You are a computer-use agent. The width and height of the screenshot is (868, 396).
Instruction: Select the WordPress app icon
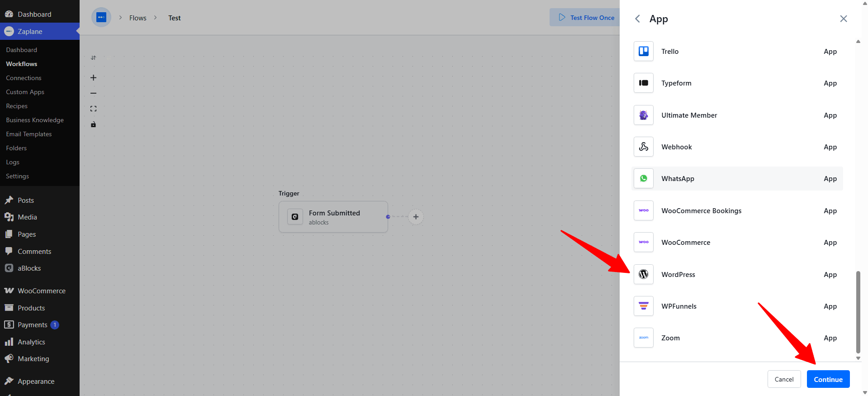643,274
